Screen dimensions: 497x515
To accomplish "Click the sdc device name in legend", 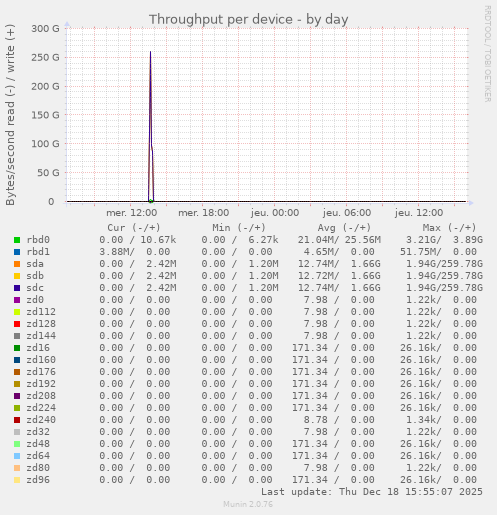I will [x=35, y=288].
